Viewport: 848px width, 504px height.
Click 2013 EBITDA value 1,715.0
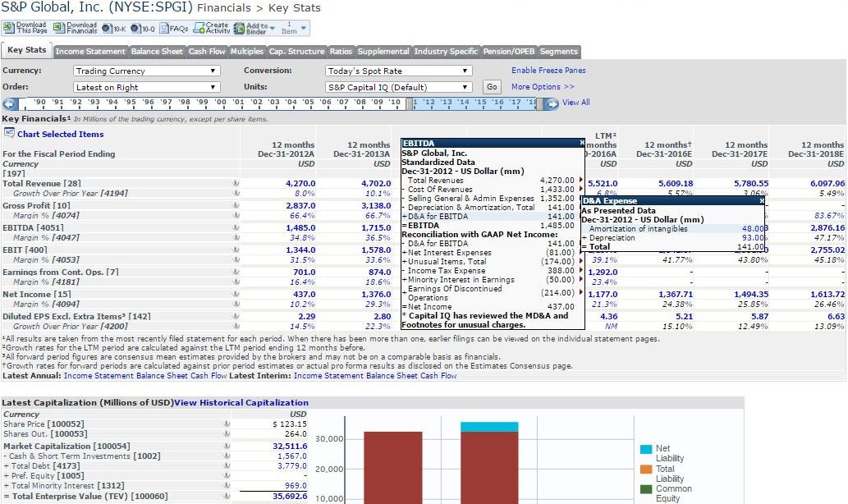[376, 227]
